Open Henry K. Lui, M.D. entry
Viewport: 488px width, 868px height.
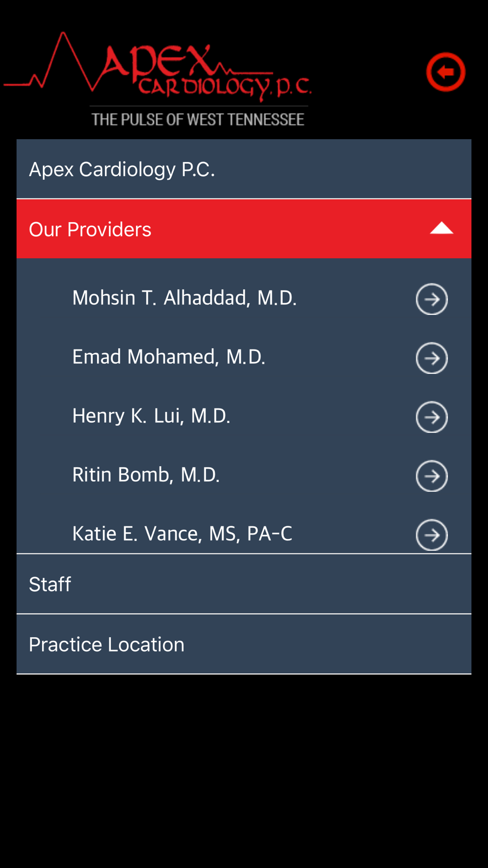click(x=151, y=416)
